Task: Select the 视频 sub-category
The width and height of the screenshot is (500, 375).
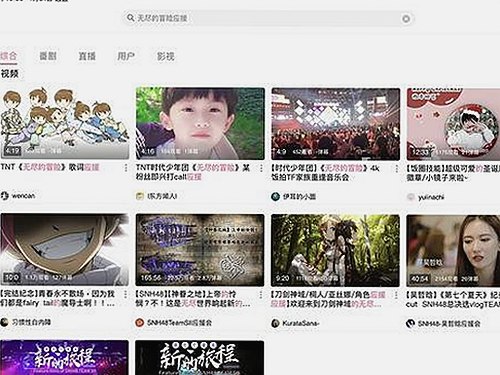Action: (10, 74)
